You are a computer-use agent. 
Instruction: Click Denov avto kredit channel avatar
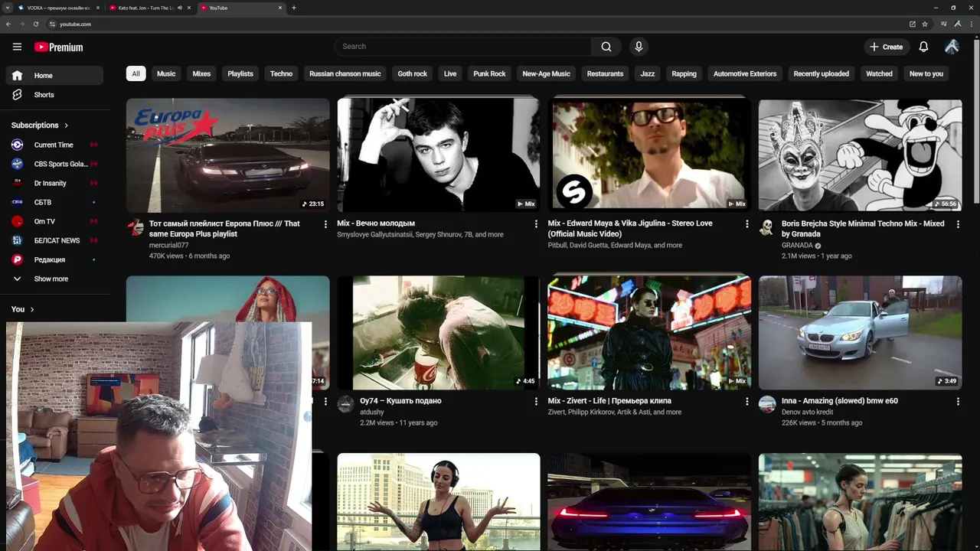pyautogui.click(x=766, y=404)
